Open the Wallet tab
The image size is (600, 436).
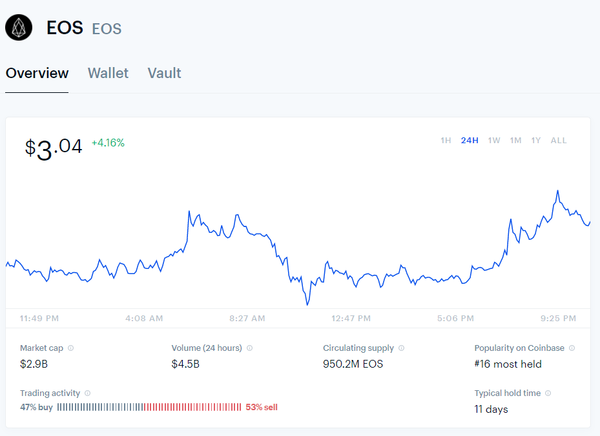pos(108,73)
